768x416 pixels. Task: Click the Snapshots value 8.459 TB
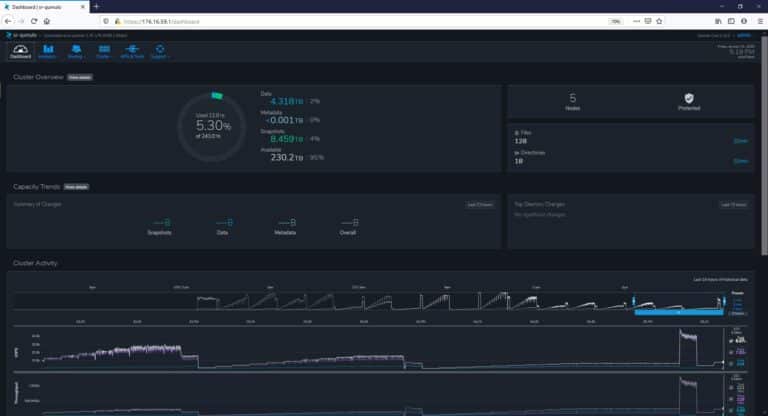pos(287,139)
